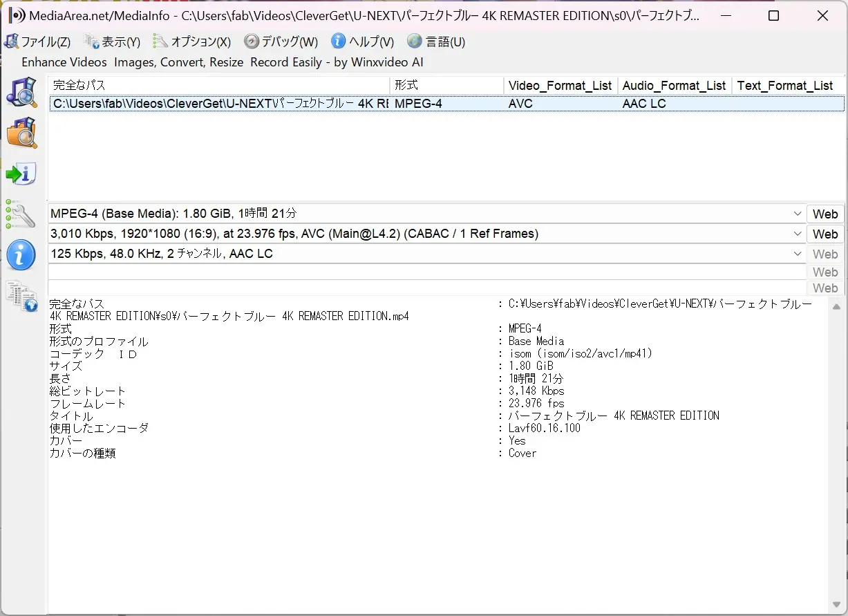Click the Base Media profile value
This screenshot has width=848, height=616.
536,341
